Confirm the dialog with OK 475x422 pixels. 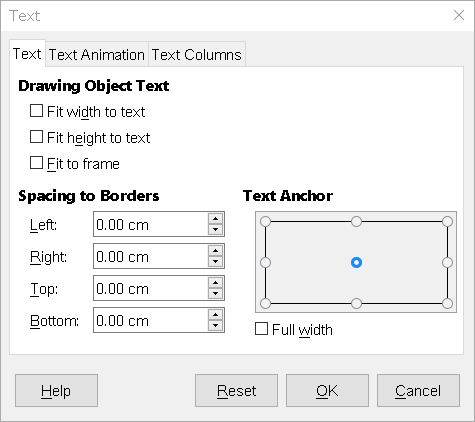click(x=327, y=391)
